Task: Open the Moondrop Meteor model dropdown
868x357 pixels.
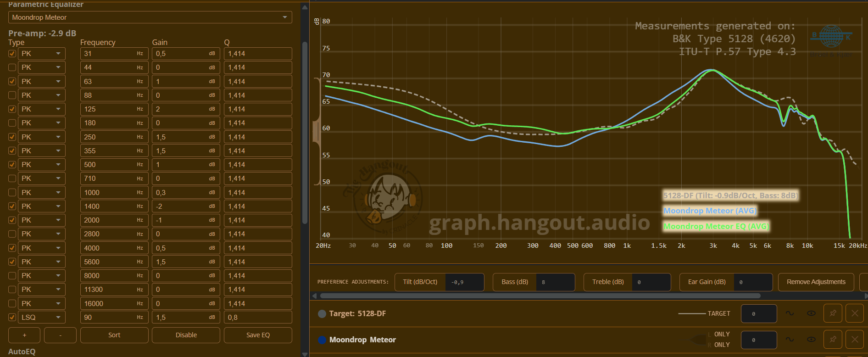Action: (150, 17)
